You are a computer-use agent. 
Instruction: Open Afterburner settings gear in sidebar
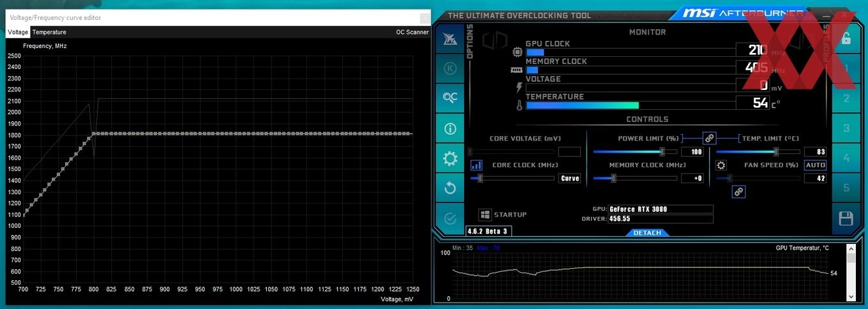[x=450, y=158]
